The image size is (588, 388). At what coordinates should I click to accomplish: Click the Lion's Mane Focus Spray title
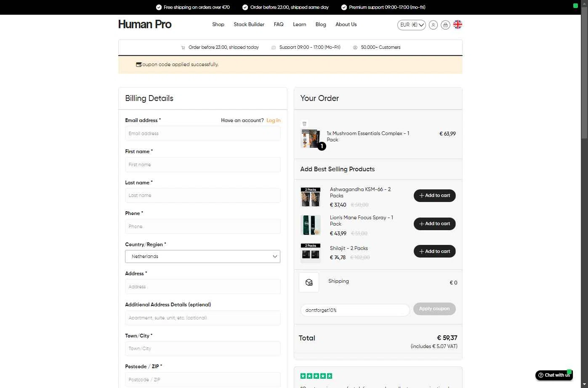(x=362, y=221)
